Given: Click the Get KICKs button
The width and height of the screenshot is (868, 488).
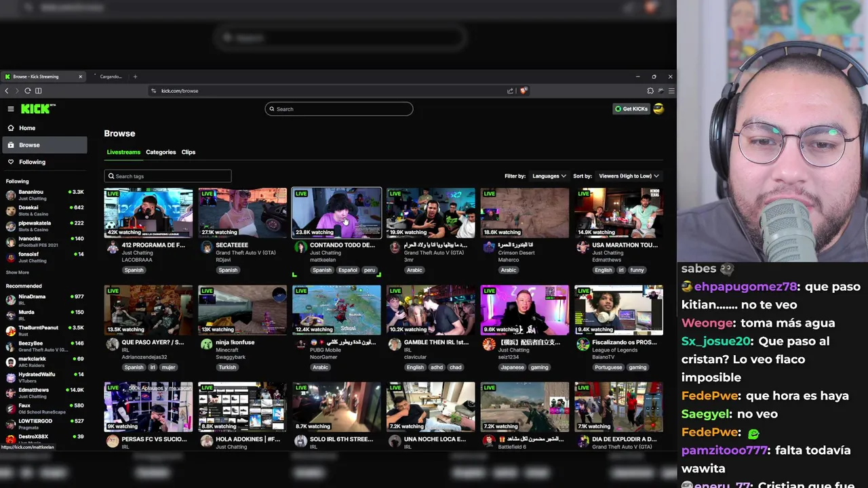Looking at the screenshot, I should pyautogui.click(x=631, y=108).
